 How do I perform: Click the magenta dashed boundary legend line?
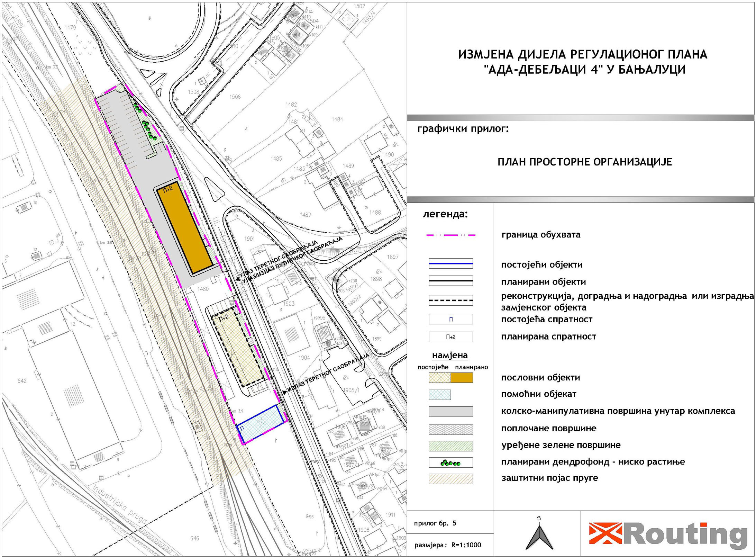click(450, 235)
